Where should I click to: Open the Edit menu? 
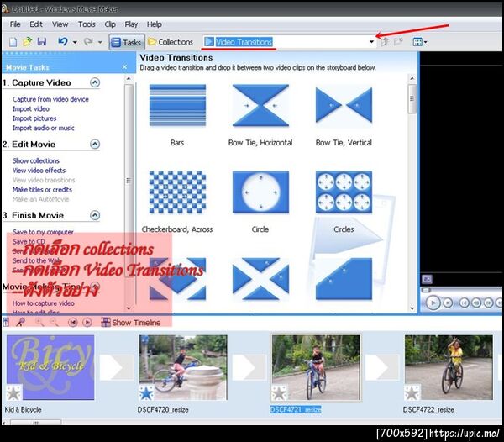click(x=36, y=24)
